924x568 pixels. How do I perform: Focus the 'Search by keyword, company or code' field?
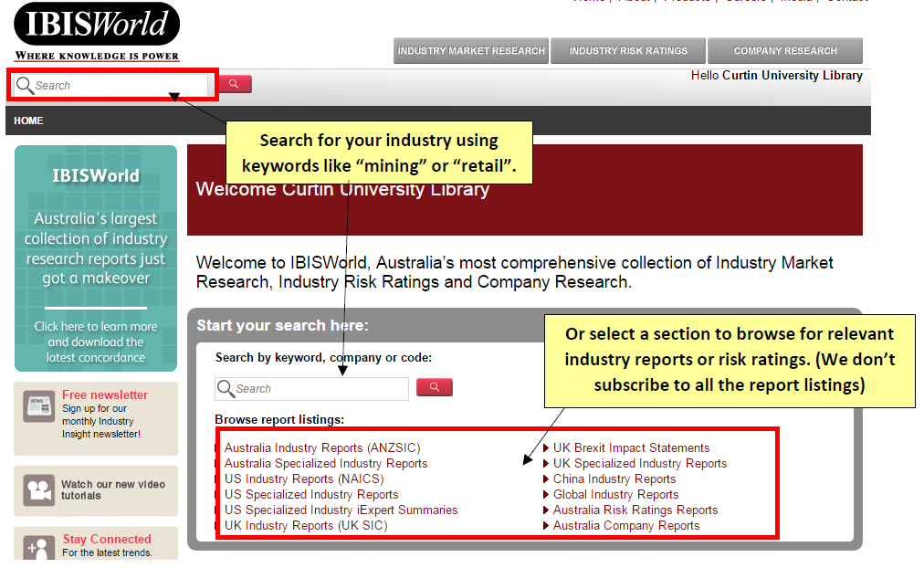(x=311, y=389)
